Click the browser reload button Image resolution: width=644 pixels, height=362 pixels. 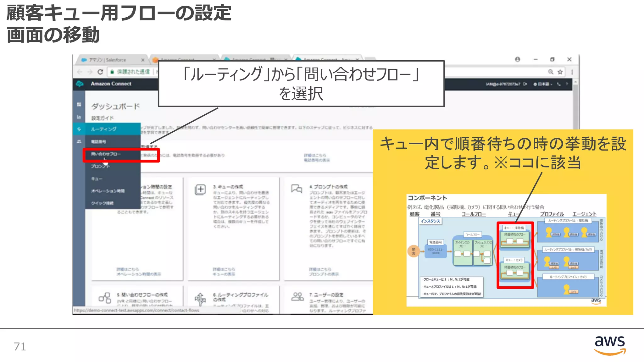(x=100, y=72)
